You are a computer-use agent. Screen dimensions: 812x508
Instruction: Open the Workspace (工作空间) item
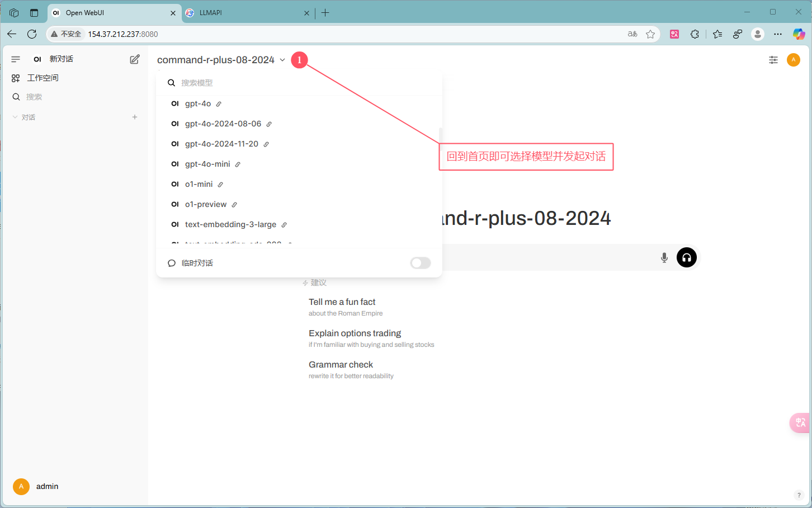click(x=35, y=78)
